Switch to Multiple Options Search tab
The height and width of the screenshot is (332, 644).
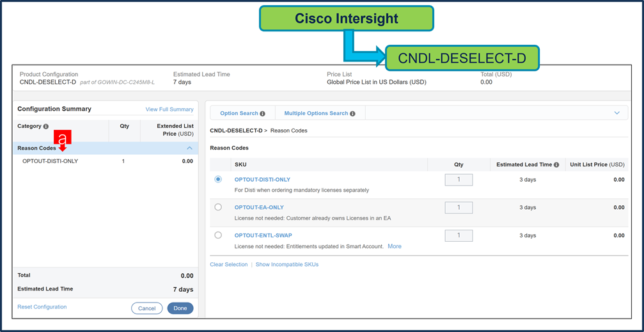coord(320,113)
